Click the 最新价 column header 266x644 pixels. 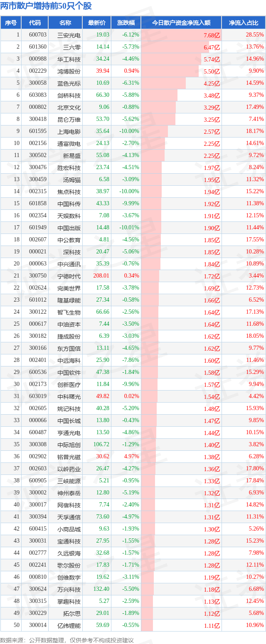pyautogui.click(x=97, y=23)
